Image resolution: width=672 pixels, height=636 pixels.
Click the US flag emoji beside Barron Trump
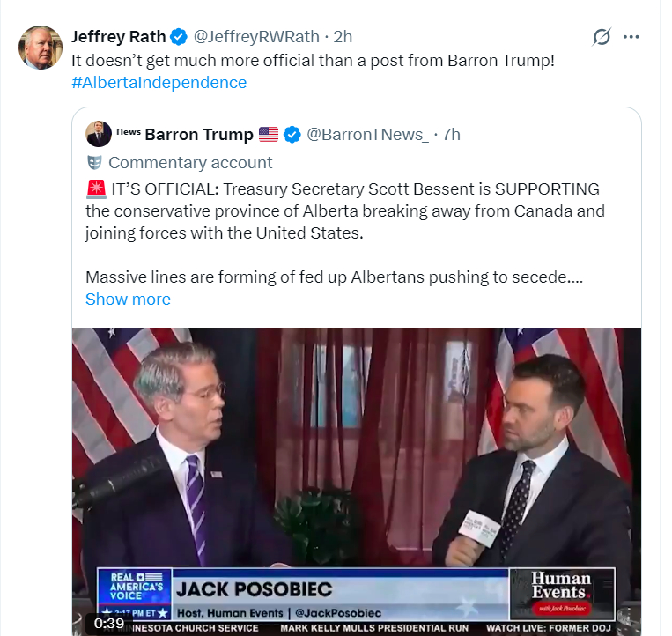pyautogui.click(x=269, y=135)
